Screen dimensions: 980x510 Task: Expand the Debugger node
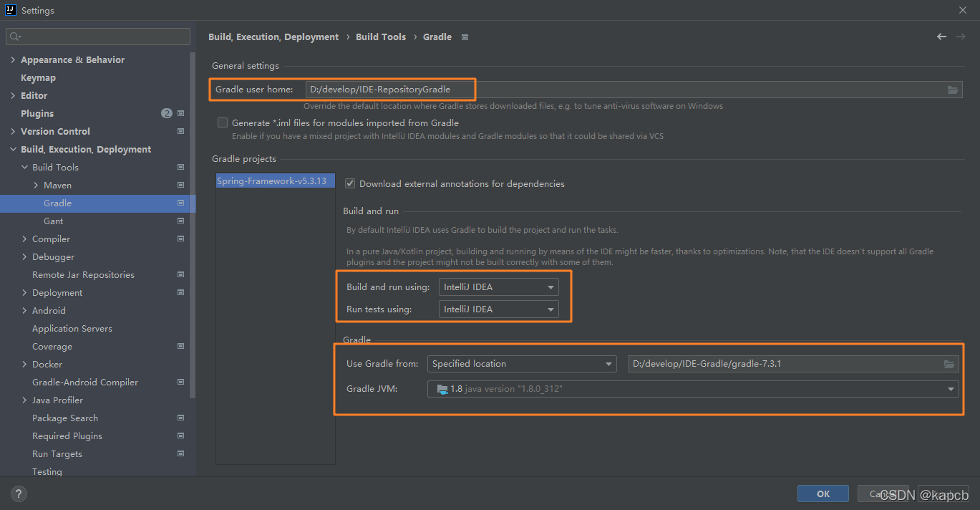24,256
